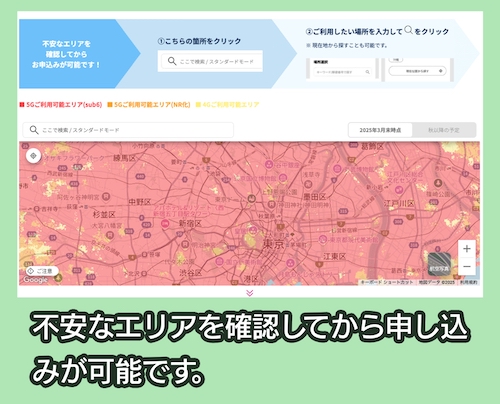
Task: Switch to the aerial photo map thumbnail
Action: [x=439, y=264]
